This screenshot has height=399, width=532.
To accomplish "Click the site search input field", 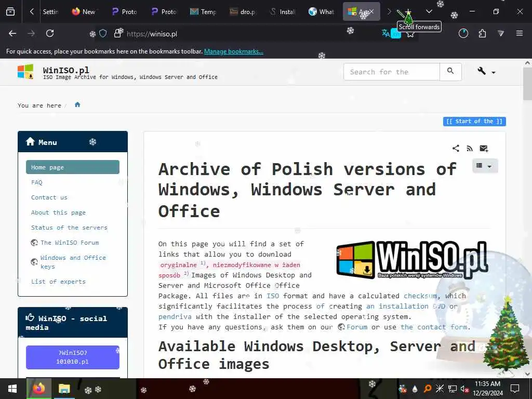I will [392, 72].
